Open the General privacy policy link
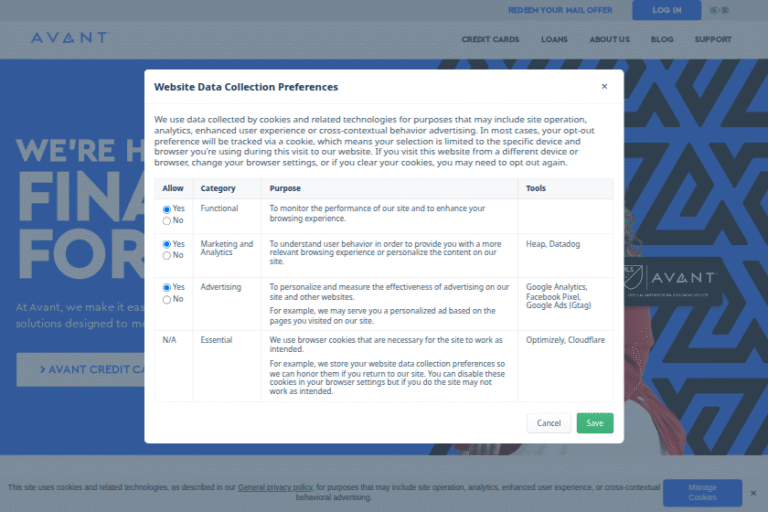This screenshot has height=512, width=768. coord(275,487)
